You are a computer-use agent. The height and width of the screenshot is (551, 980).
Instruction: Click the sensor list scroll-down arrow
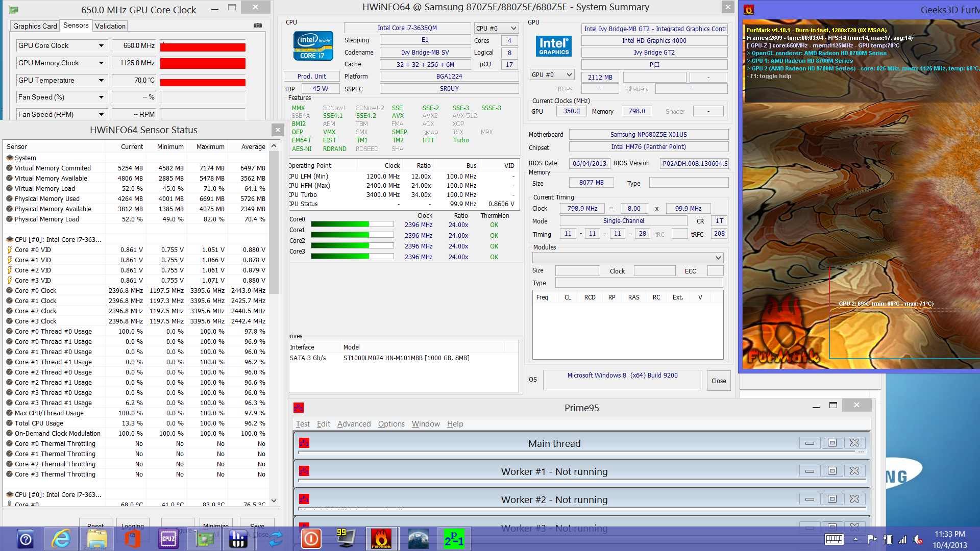point(274,500)
